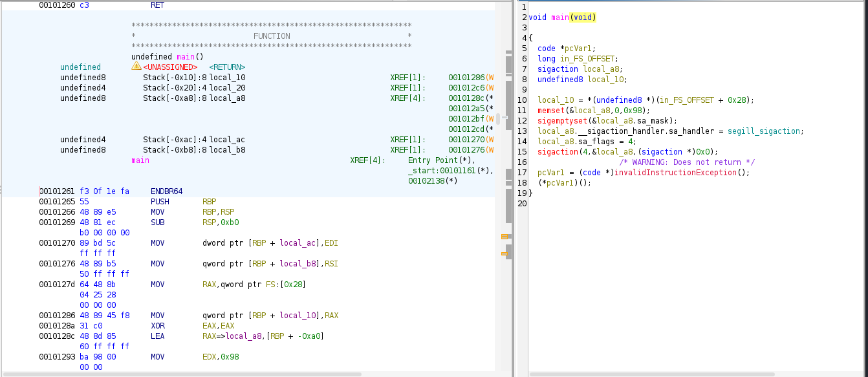Click the warning icon beside <UNASSIGNED>

click(x=136, y=67)
